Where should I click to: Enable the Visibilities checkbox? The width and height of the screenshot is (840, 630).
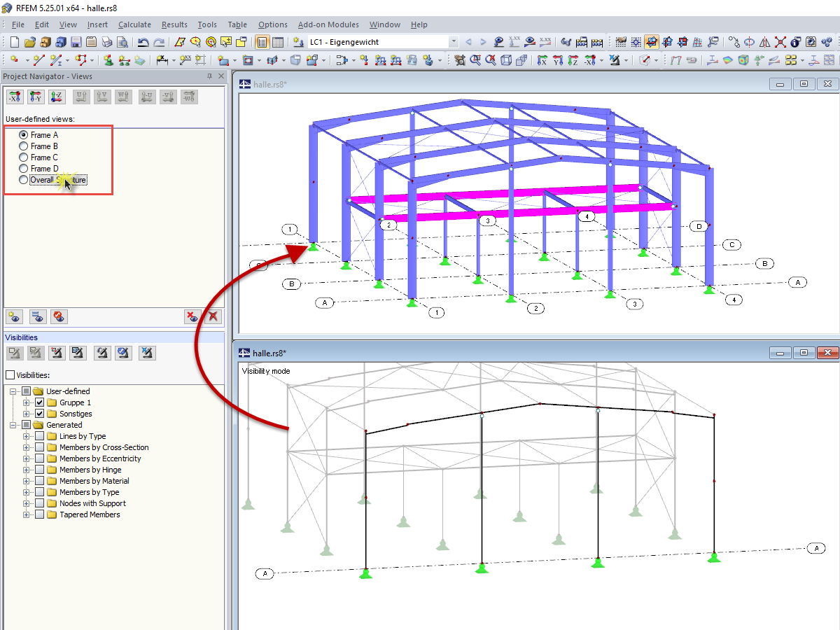pyautogui.click(x=10, y=375)
